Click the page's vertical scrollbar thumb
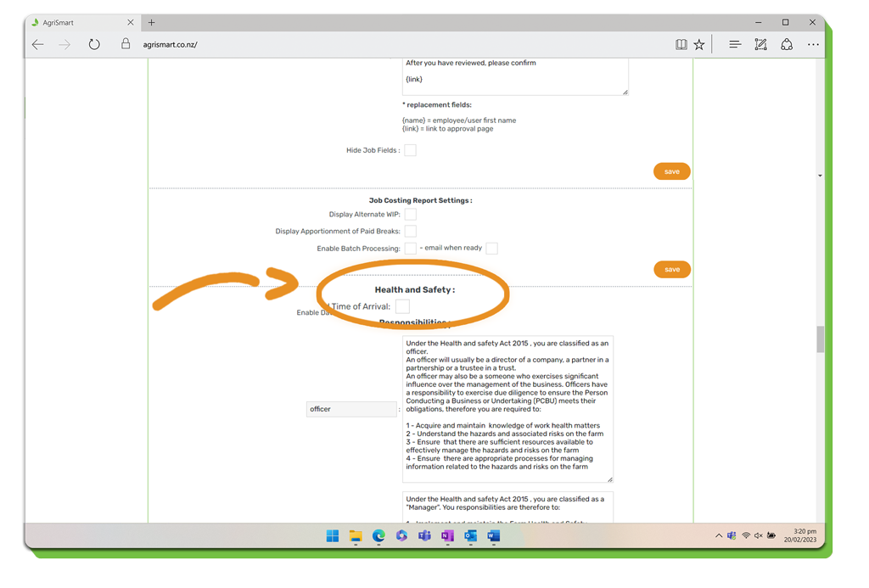The height and width of the screenshot is (588, 869). [x=820, y=339]
